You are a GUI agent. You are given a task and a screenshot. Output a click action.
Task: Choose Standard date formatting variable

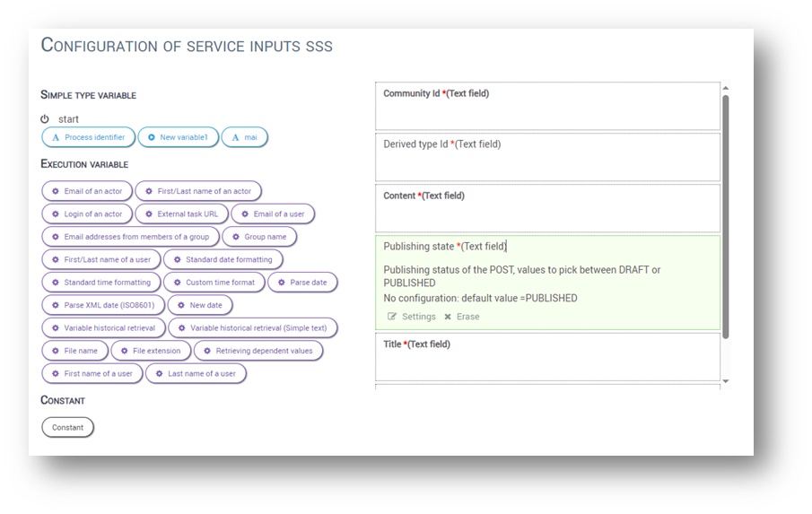[x=223, y=259]
